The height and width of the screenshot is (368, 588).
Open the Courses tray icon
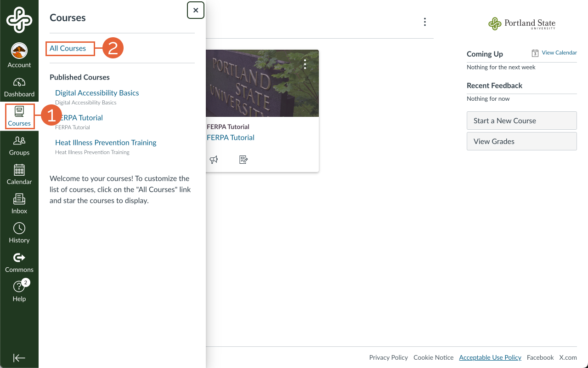[x=19, y=116]
